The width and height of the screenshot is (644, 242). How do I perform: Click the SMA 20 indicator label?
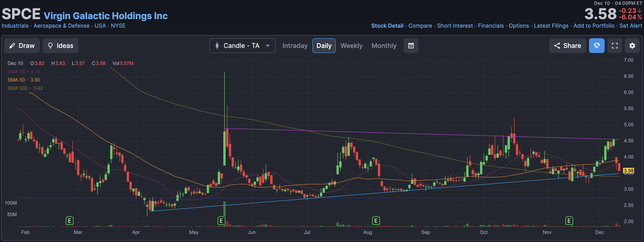point(16,72)
